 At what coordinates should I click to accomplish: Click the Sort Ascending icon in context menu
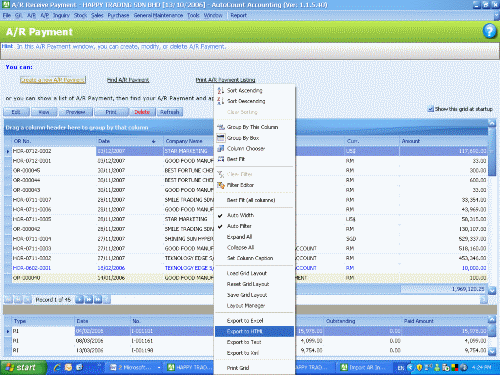[220, 90]
